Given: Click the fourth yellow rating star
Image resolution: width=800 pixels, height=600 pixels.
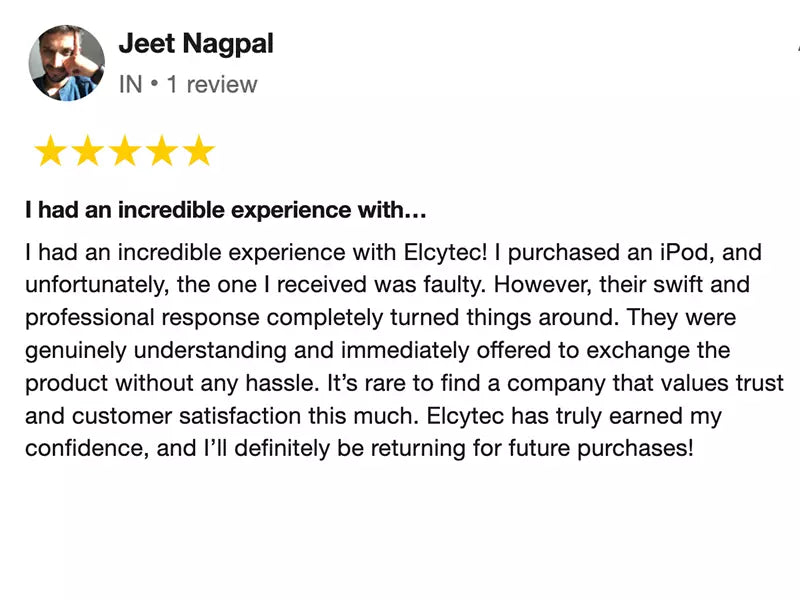Looking at the screenshot, I should coord(162,152).
